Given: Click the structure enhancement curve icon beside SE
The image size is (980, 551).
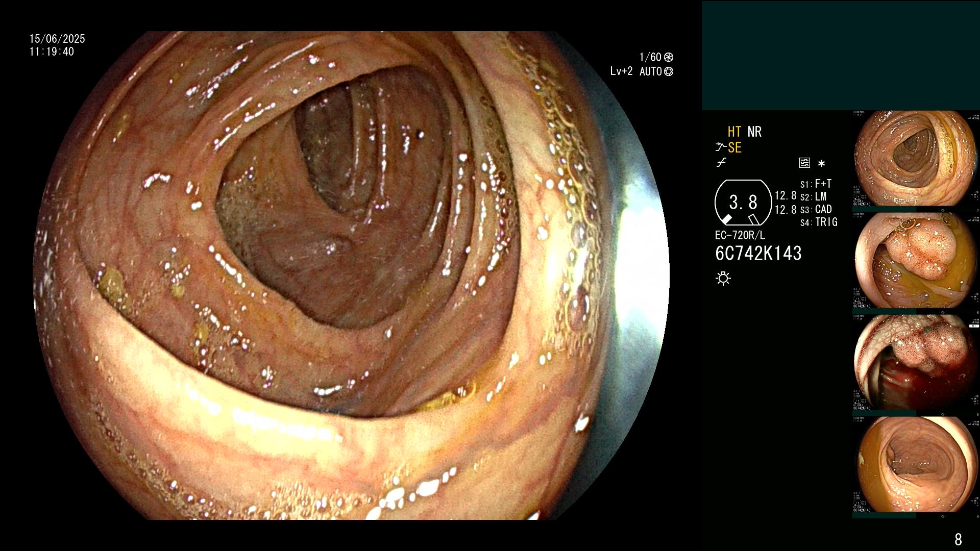Looking at the screenshot, I should tap(720, 147).
